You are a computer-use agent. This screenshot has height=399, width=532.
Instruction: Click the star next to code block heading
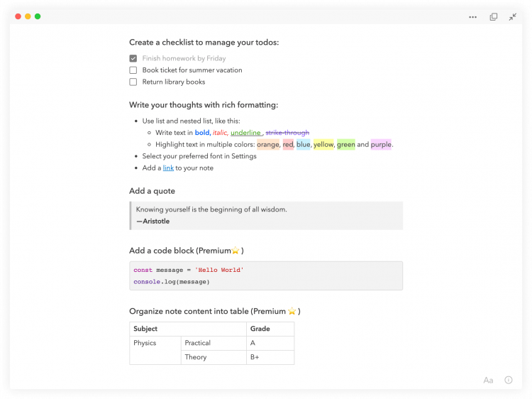pyautogui.click(x=235, y=251)
